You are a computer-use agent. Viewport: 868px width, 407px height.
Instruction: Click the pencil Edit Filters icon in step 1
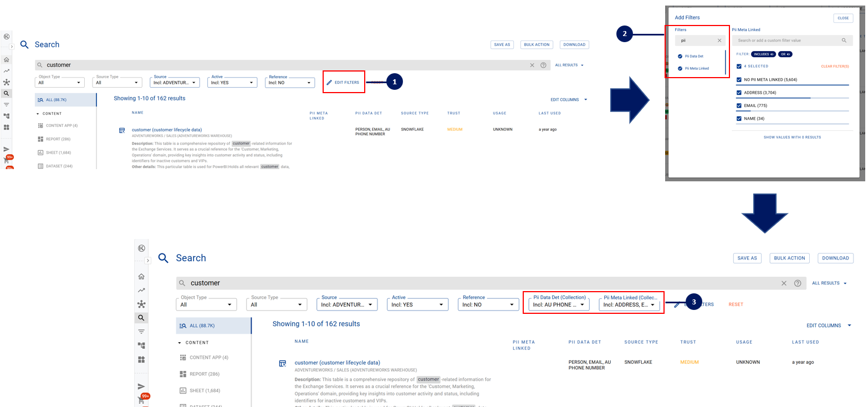pos(329,83)
